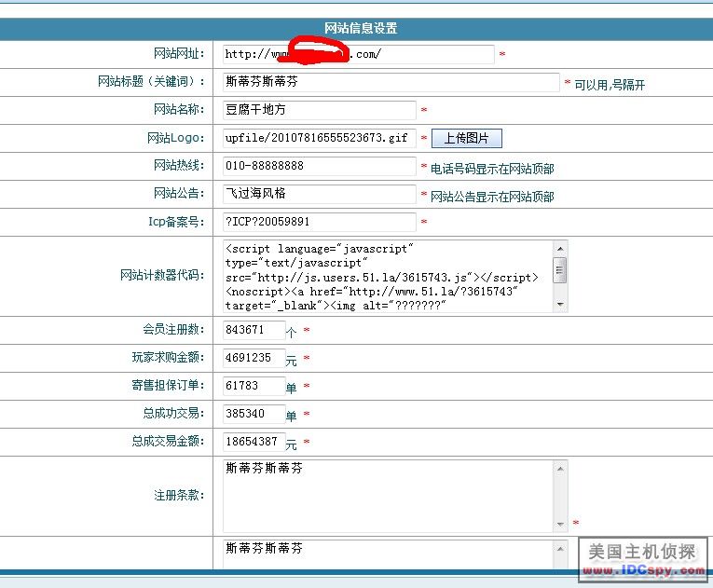This screenshot has height=588, width=713.
Task: Click the 网站计数器代码 label
Action: tap(162, 275)
